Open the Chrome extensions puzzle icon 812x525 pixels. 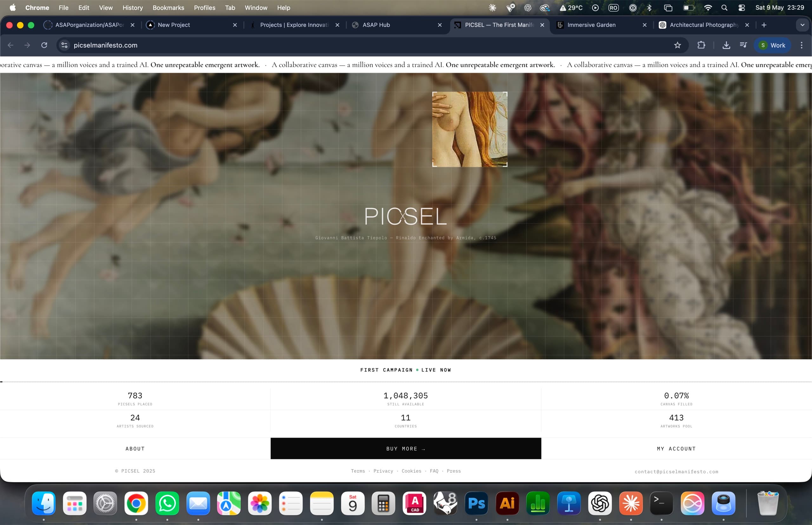(x=701, y=45)
